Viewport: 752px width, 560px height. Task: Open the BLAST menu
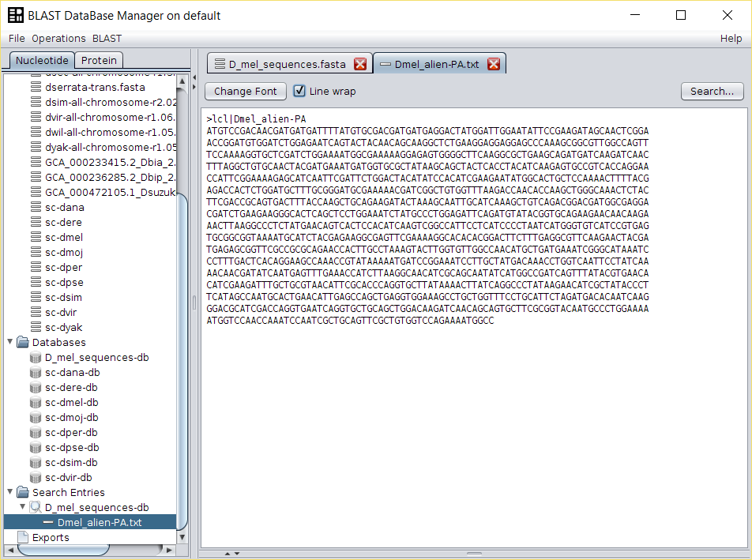click(x=107, y=38)
